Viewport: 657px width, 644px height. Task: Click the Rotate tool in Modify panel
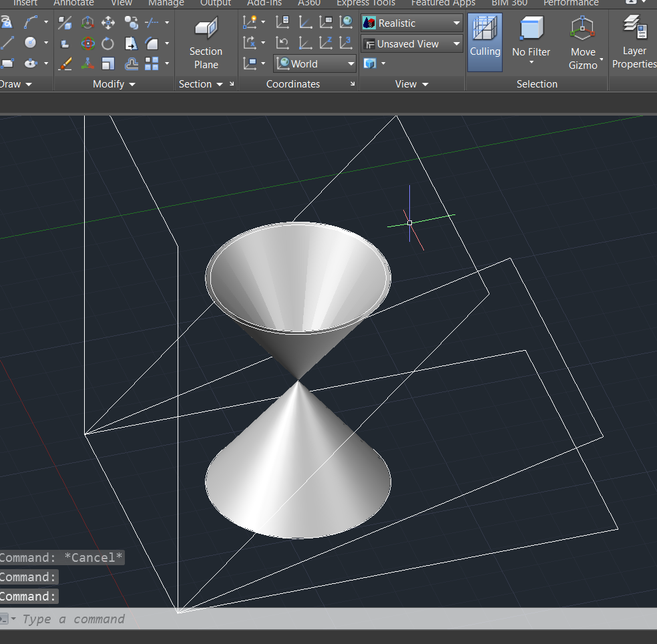(x=107, y=43)
